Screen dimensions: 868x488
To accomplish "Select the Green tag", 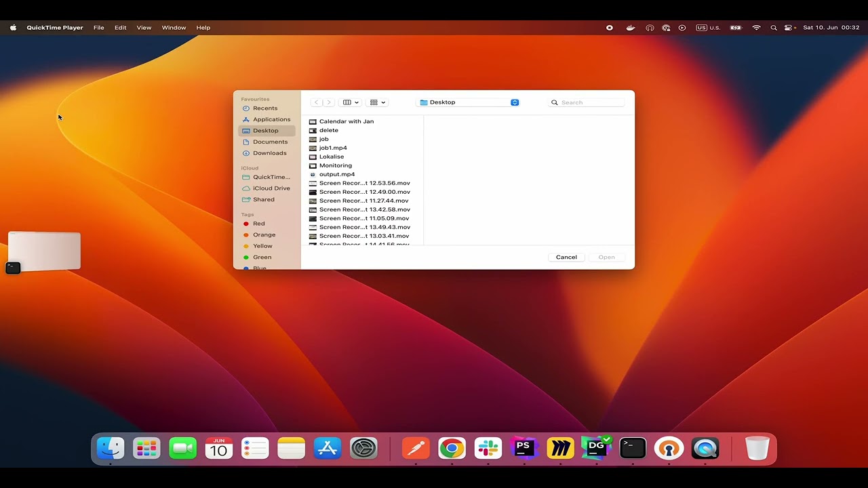I will [x=265, y=258].
